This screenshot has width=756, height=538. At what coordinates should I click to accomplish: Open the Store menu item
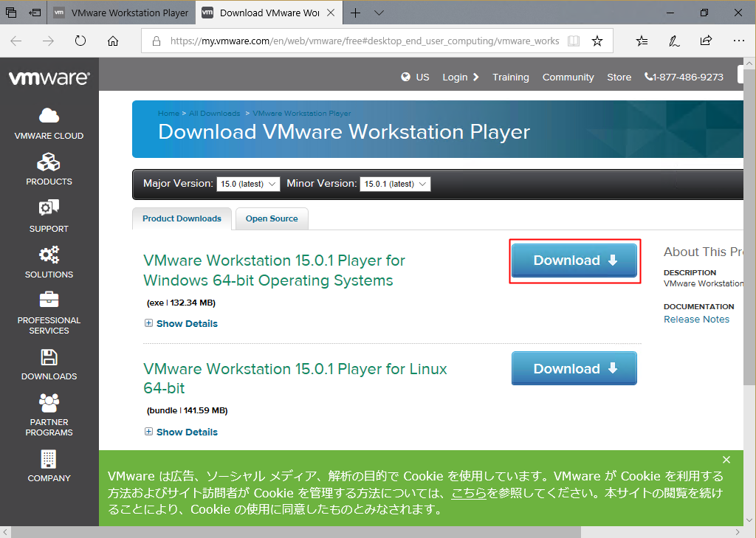tap(619, 77)
